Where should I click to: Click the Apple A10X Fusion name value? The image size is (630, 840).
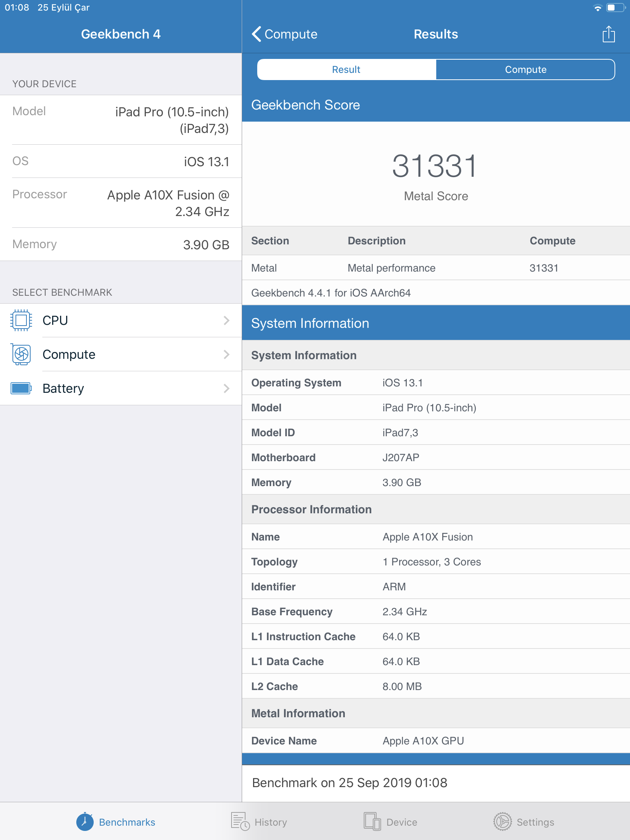point(428,537)
